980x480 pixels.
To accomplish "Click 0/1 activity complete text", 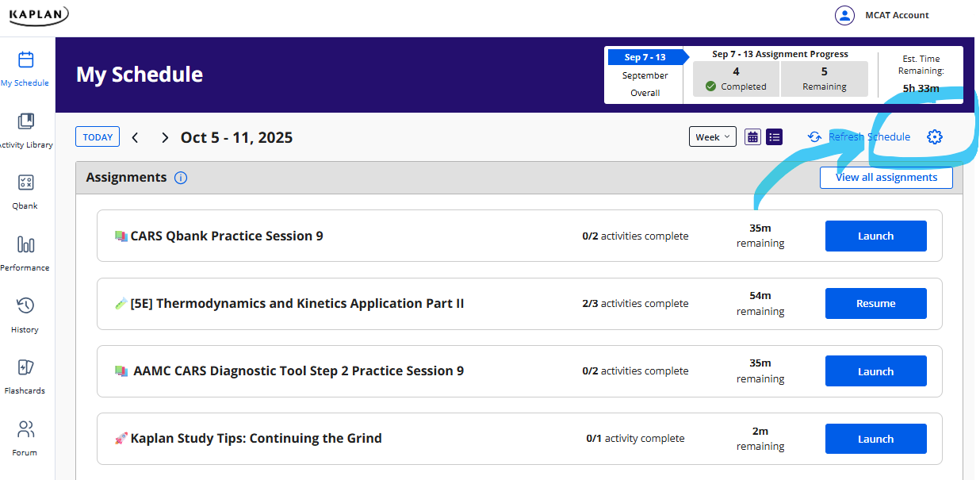I will 635,438.
